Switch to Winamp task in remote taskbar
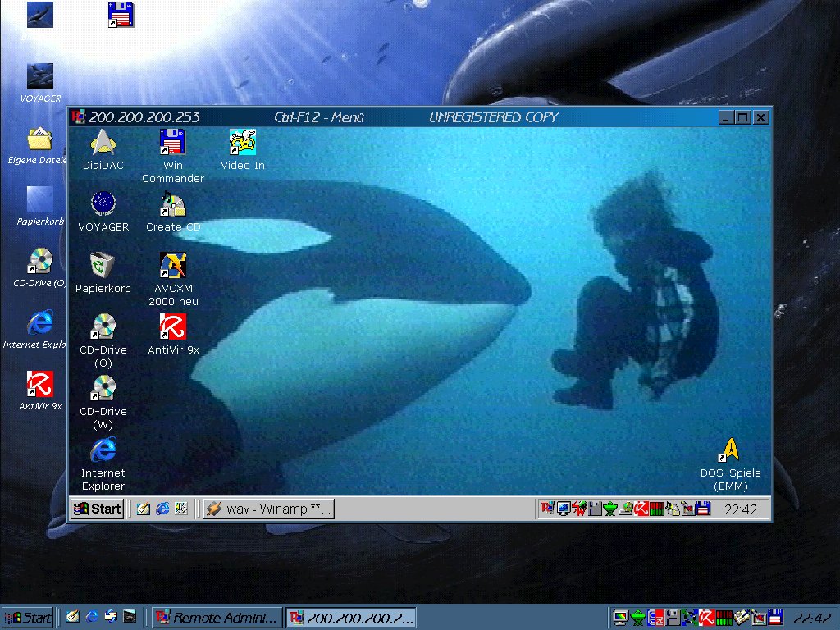 pos(269,509)
